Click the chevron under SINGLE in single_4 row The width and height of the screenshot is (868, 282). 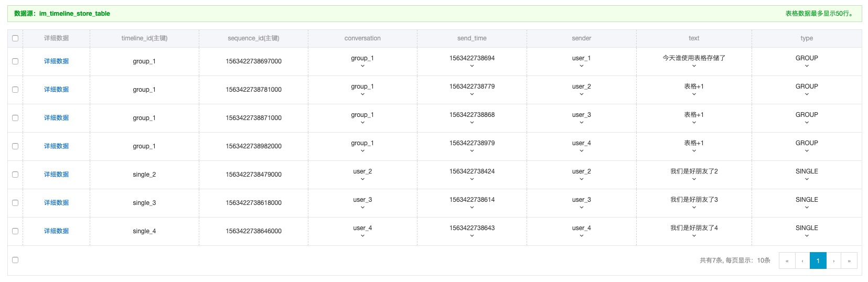(x=807, y=236)
